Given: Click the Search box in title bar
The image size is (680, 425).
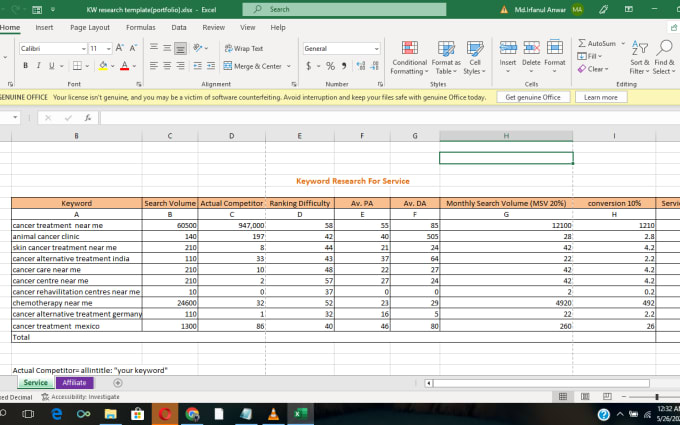Looking at the screenshot, I should coord(344,9).
